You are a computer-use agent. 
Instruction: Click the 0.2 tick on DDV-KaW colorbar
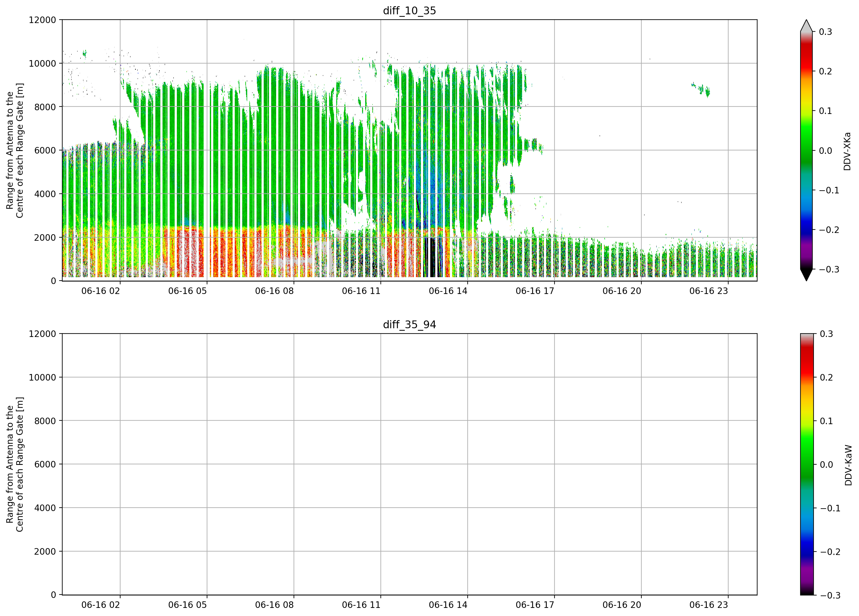point(826,377)
